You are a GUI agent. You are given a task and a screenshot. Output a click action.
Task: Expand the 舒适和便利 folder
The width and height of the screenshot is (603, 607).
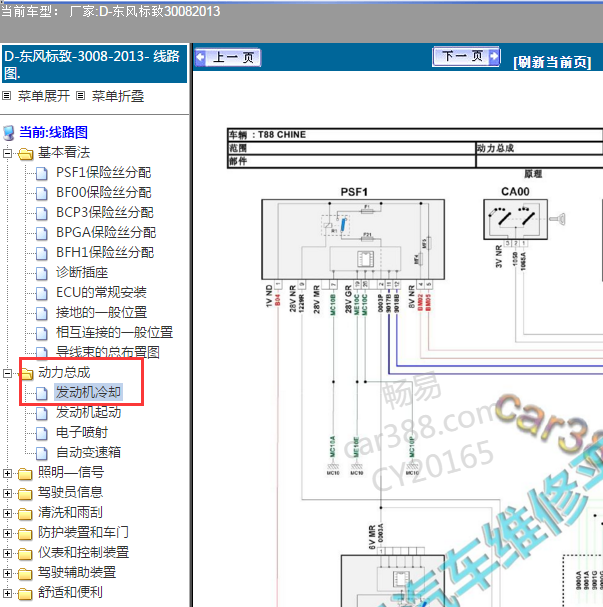point(7,593)
